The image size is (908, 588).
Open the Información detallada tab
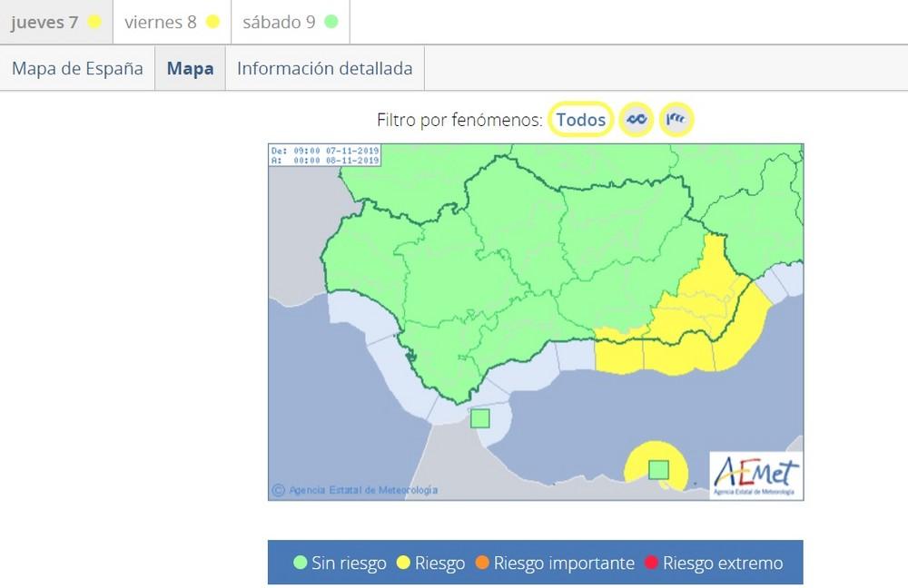click(326, 67)
